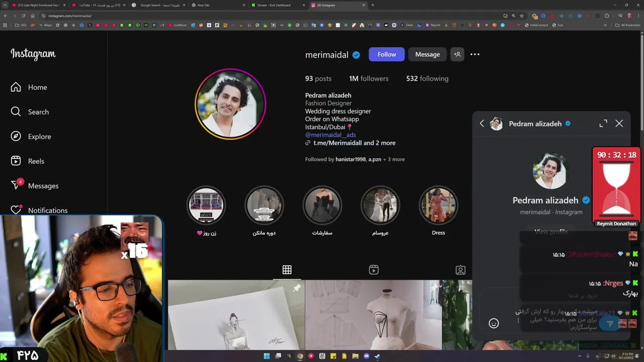Click the blue Follow button
This screenshot has height=362, width=644.
[386, 54]
